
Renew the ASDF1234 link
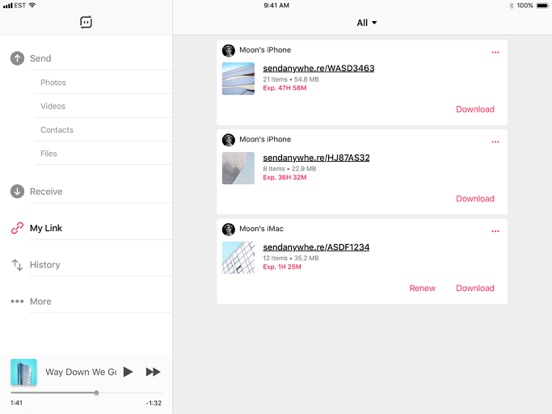[x=422, y=288]
